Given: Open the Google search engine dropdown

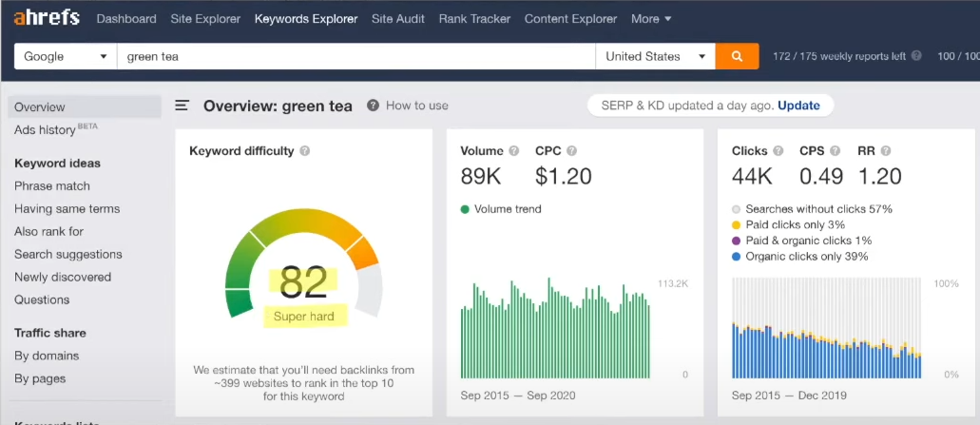Looking at the screenshot, I should pos(65,56).
